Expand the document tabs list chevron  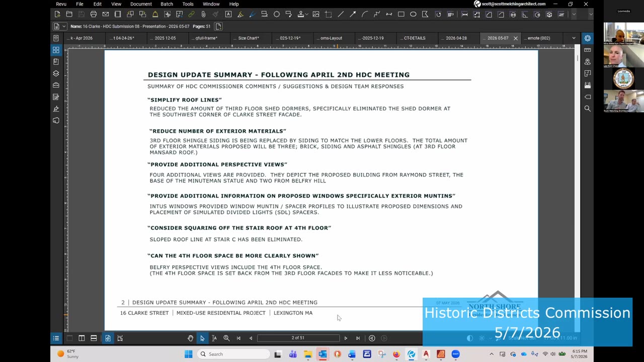(x=574, y=38)
